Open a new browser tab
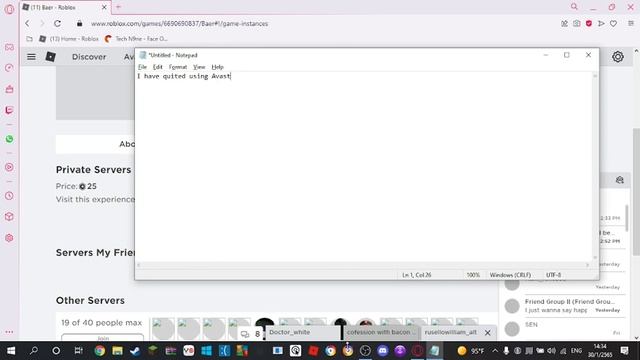This screenshot has width=640, height=360. coord(118,7)
